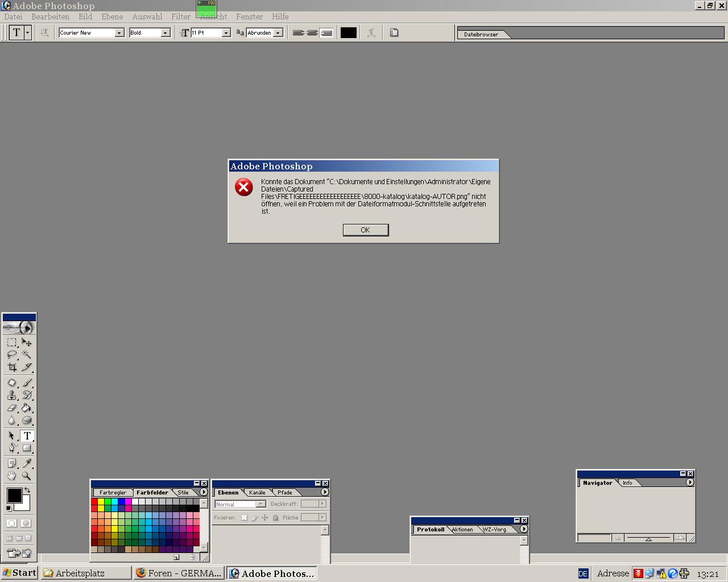Open the Normal blend mode dropdown
Viewport: 728px width, 582px height.
point(260,504)
